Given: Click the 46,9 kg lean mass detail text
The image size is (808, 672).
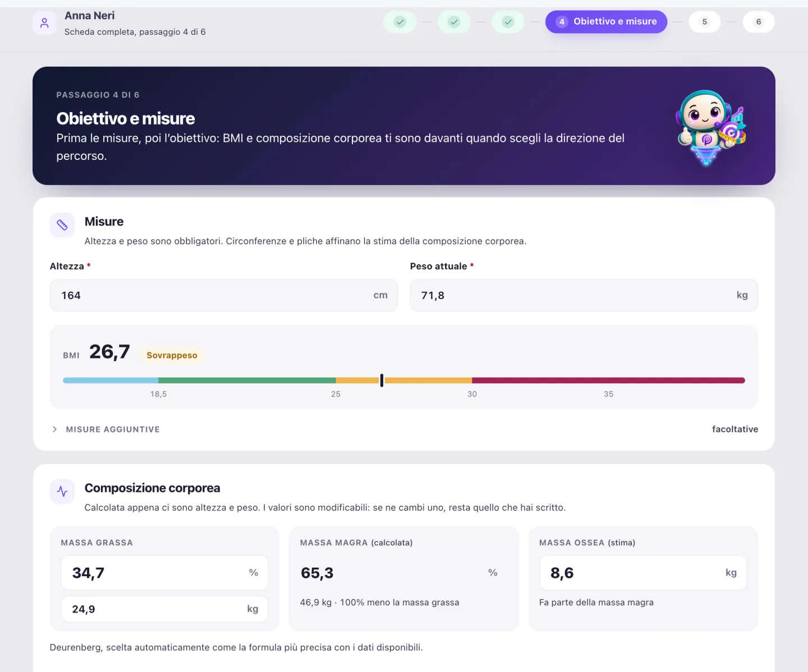Looking at the screenshot, I should click(379, 602).
